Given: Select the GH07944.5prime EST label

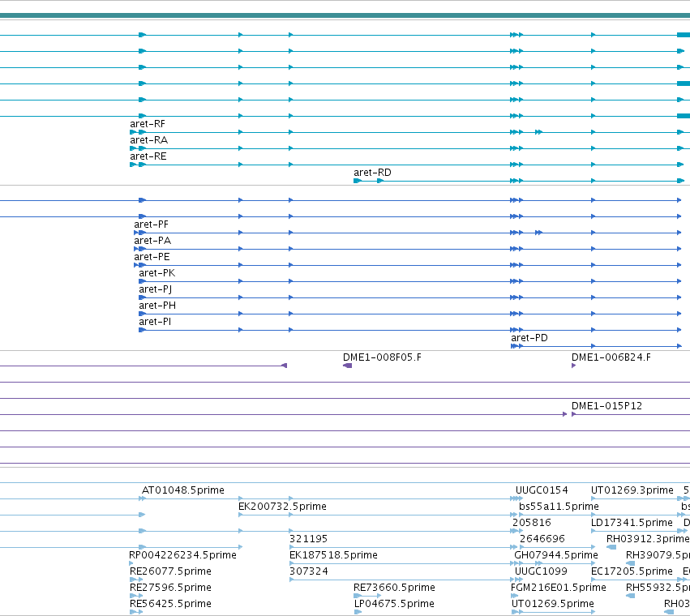Looking at the screenshot, I should pos(556,555).
